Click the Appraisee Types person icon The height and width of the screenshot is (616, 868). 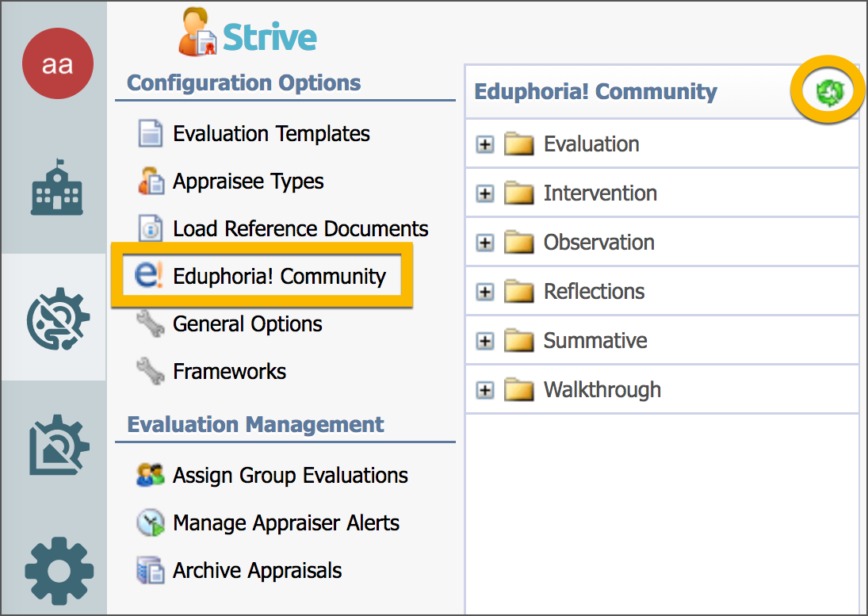[x=151, y=181]
